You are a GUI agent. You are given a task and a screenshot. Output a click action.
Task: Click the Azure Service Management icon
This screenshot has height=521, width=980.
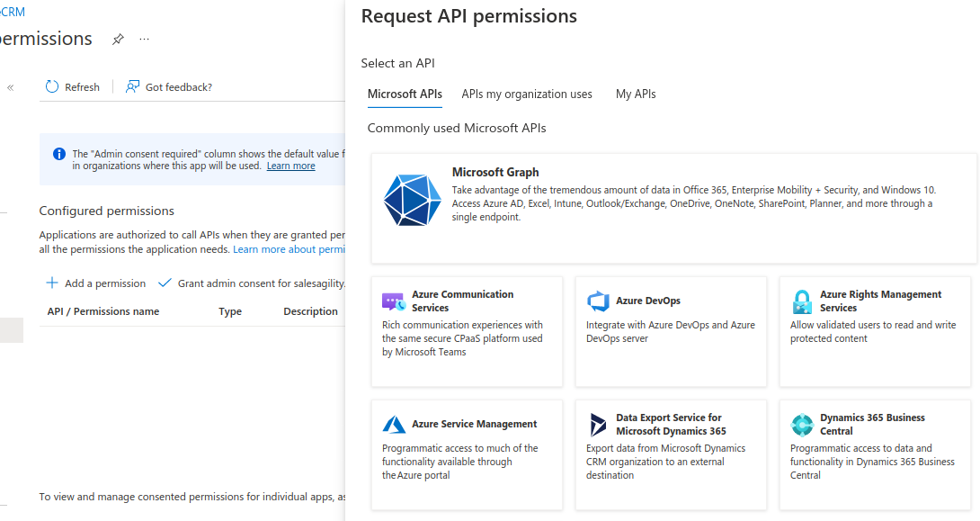[393, 423]
